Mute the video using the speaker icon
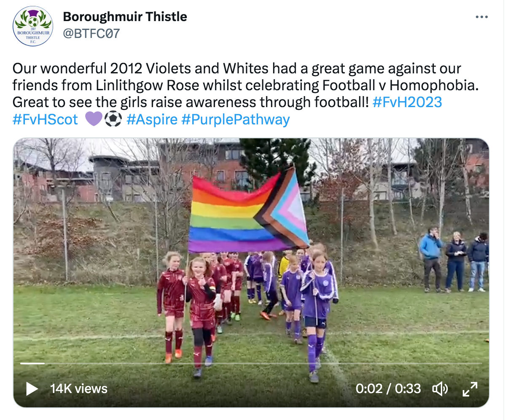The image size is (505, 420). [x=440, y=389]
